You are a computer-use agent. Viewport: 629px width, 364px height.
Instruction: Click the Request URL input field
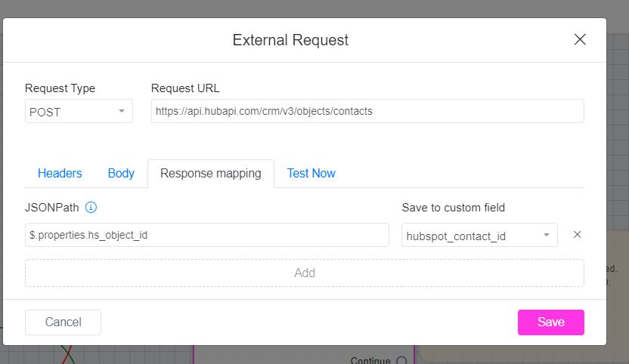tap(367, 111)
